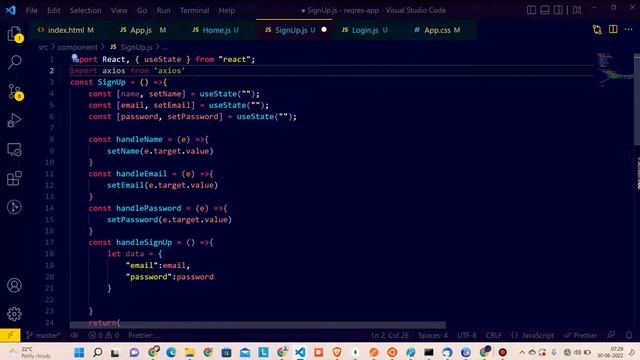The height and width of the screenshot is (360, 640).
Task: Open the editor More Actions ellipsis
Action: [628, 29]
